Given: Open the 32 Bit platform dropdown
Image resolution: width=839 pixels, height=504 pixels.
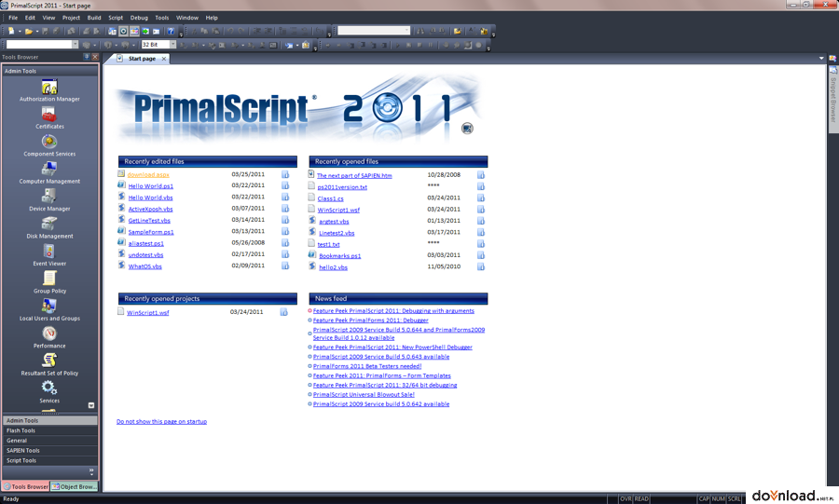Looking at the screenshot, I should (x=172, y=45).
